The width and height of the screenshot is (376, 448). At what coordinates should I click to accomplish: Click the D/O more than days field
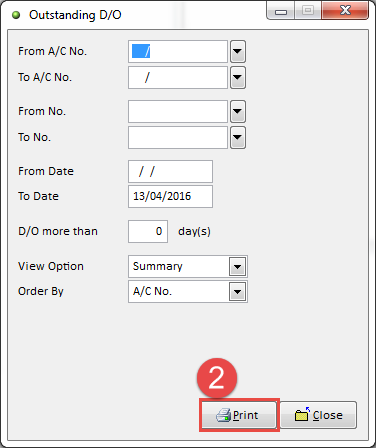[148, 231]
